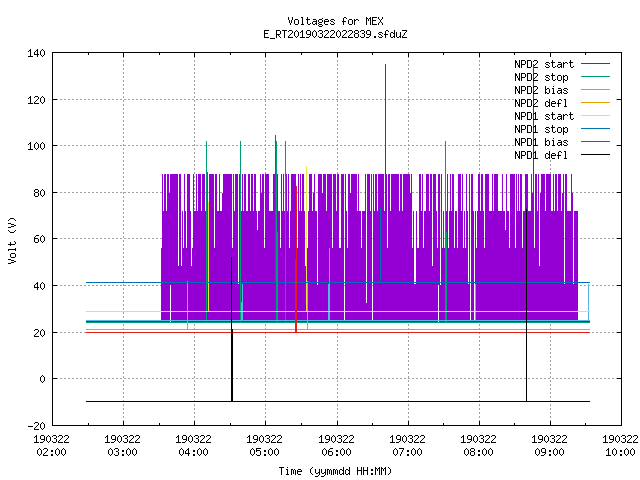Click the x-axis tick 190322 05:00
Screen dimensions: 640x480
[264, 446]
